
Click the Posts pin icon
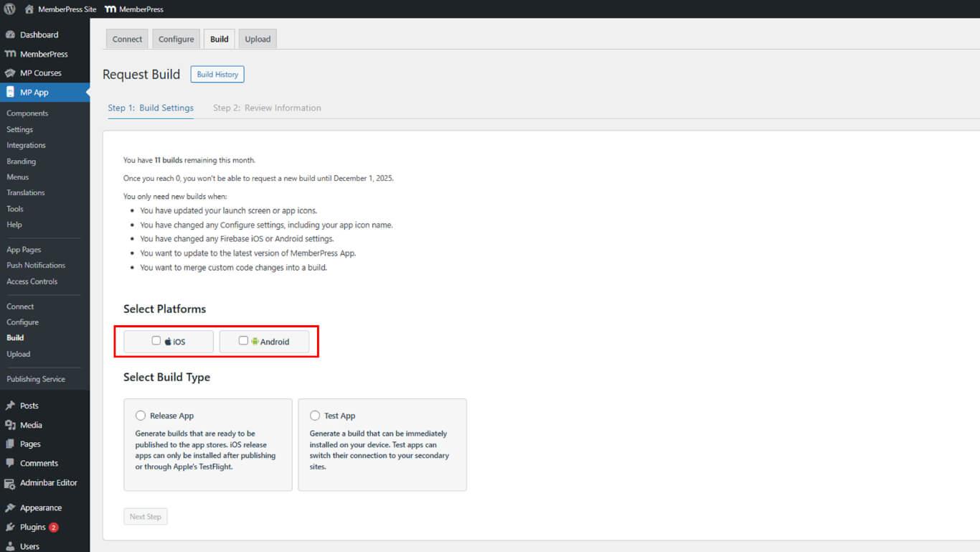[10, 406]
